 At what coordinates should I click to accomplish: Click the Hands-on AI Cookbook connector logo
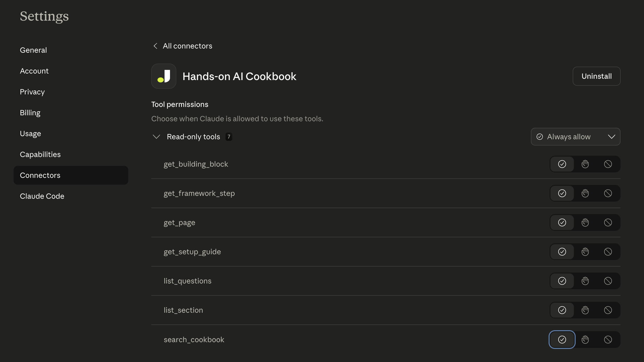tap(163, 76)
